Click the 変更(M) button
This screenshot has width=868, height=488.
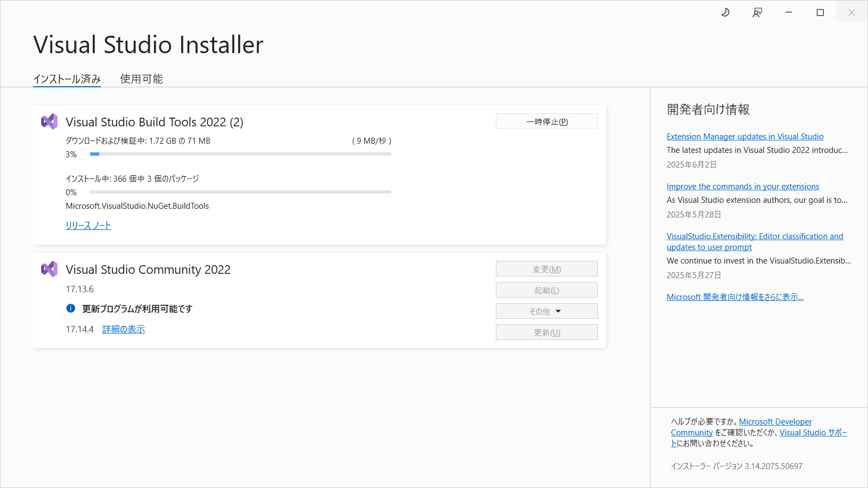[x=546, y=269]
